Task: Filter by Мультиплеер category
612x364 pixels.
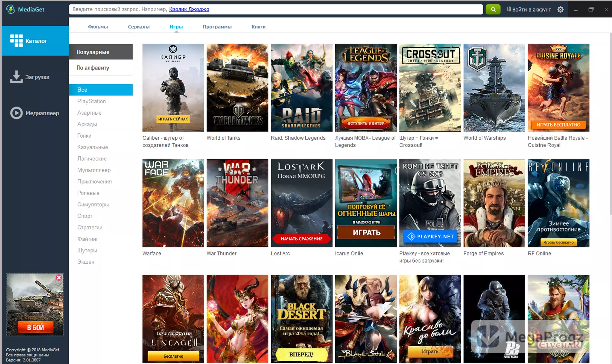Action: 94,170
